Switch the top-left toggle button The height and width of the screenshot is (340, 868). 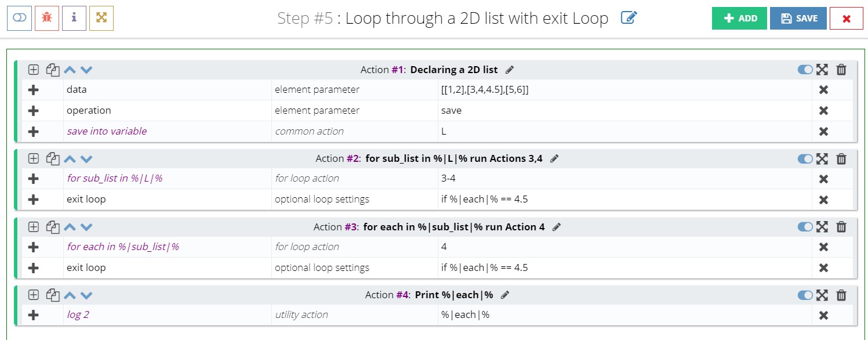(19, 18)
